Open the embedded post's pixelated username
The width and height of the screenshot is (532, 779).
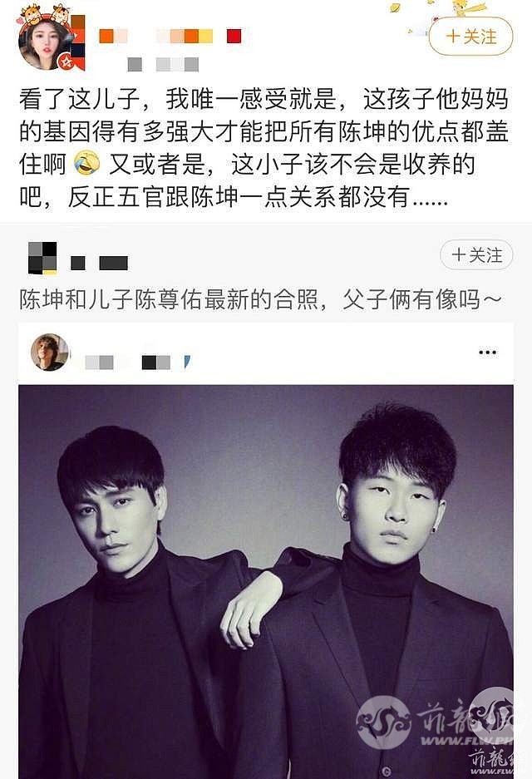tap(127, 362)
